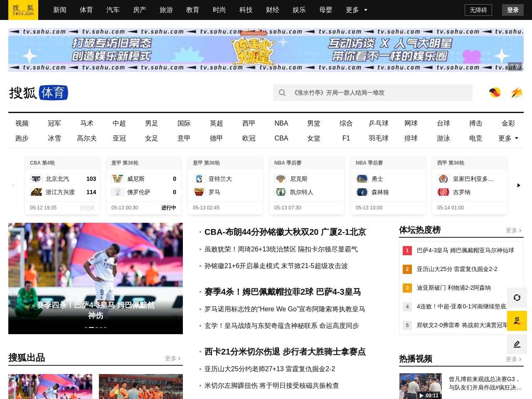Image resolution: width=532 pixels, height=399 pixels.
Task: Open 罗马诺用标志性的Here We Go article
Action: (285, 309)
